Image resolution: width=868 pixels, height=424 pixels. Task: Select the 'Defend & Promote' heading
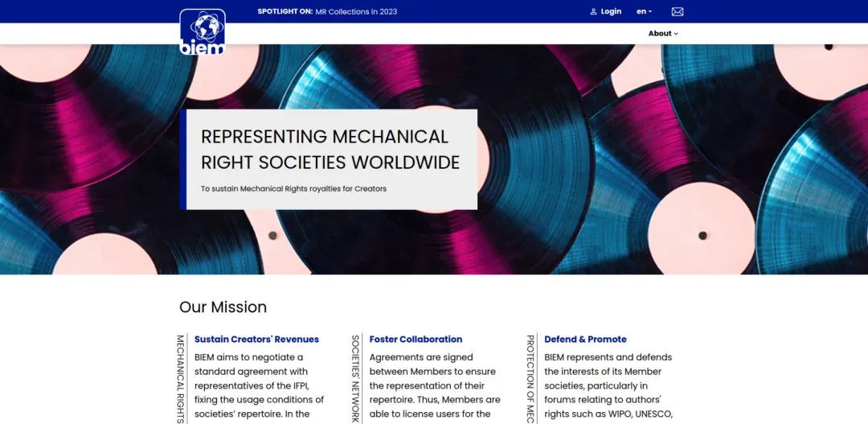click(x=585, y=340)
